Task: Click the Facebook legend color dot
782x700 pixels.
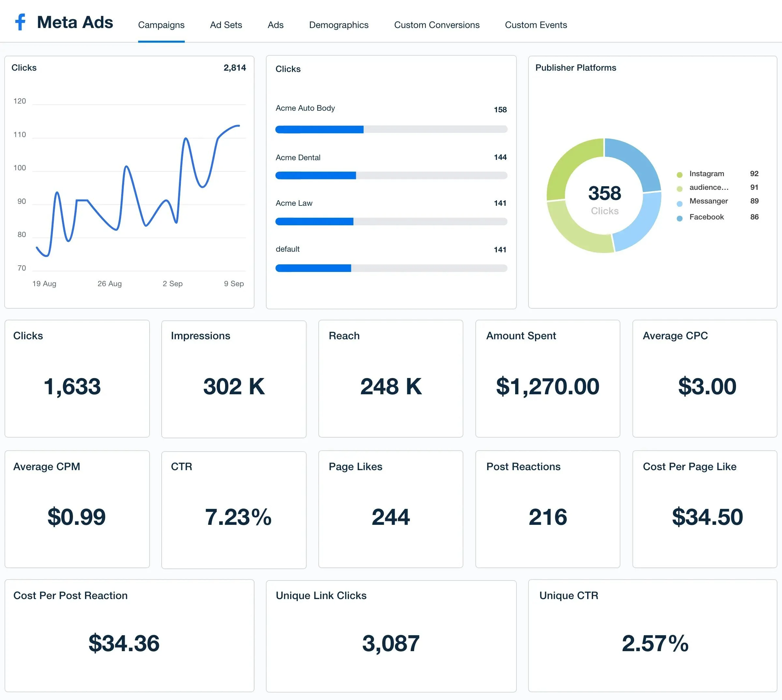Action: tap(679, 217)
